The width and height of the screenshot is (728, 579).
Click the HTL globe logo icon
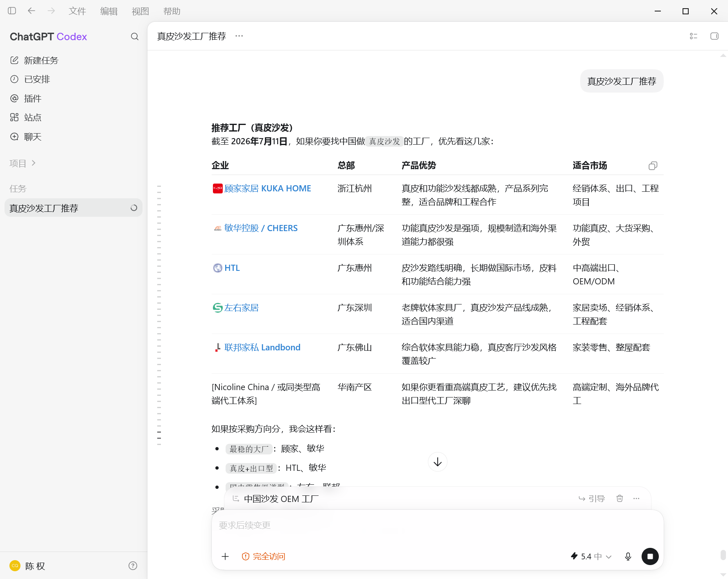pos(218,268)
